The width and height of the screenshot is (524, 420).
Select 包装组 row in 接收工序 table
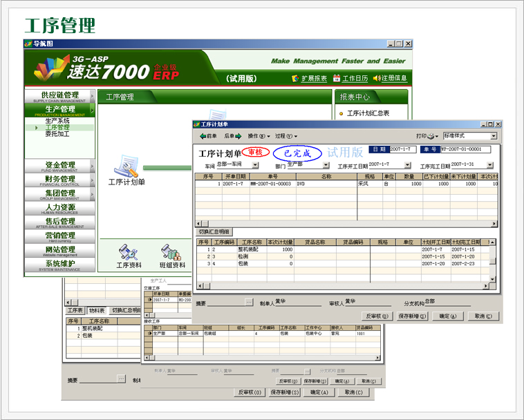click(262, 334)
